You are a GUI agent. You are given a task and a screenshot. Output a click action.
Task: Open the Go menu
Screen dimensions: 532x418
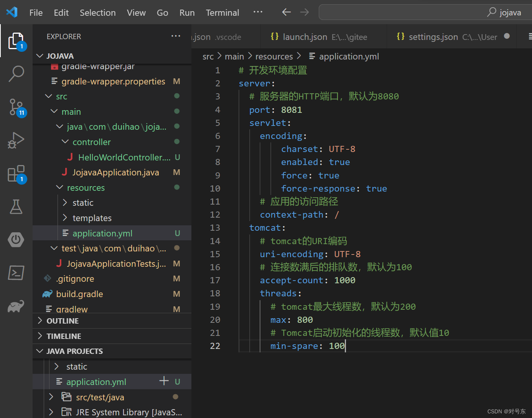click(162, 13)
